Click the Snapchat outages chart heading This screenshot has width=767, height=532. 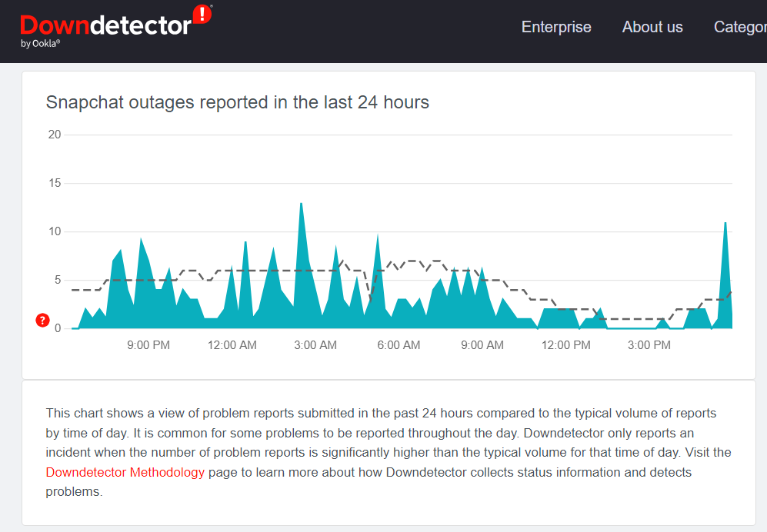tap(237, 101)
